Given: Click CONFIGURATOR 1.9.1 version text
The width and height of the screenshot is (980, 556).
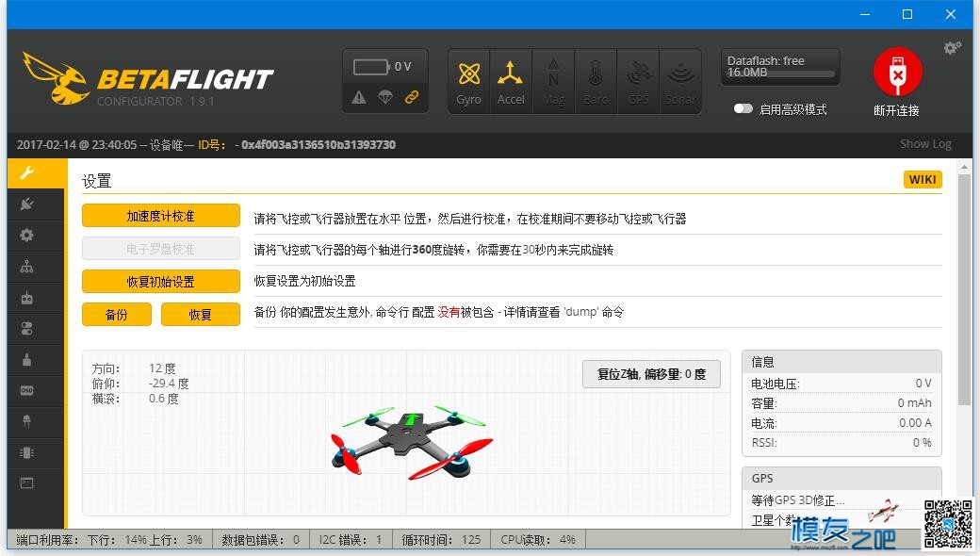Looking at the screenshot, I should 155,101.
